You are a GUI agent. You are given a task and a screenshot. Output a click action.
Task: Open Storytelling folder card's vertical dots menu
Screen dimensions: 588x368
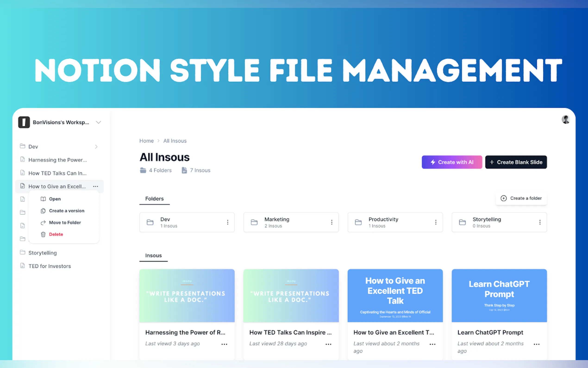540,222
